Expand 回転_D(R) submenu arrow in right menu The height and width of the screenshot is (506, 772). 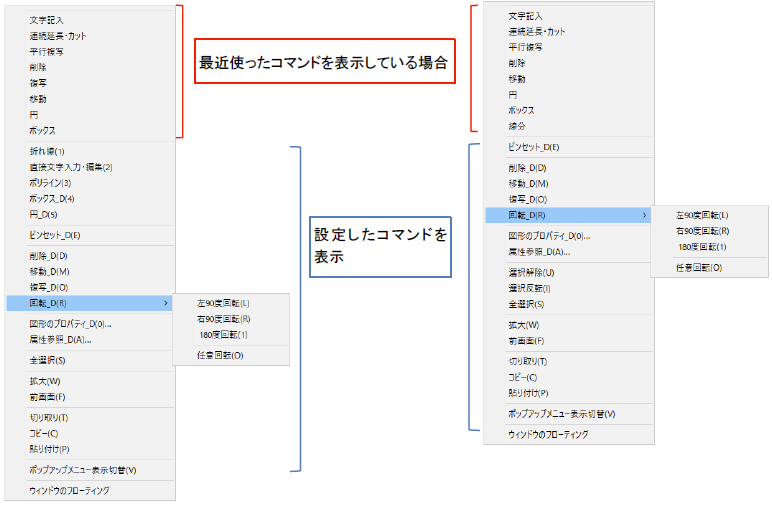(644, 215)
